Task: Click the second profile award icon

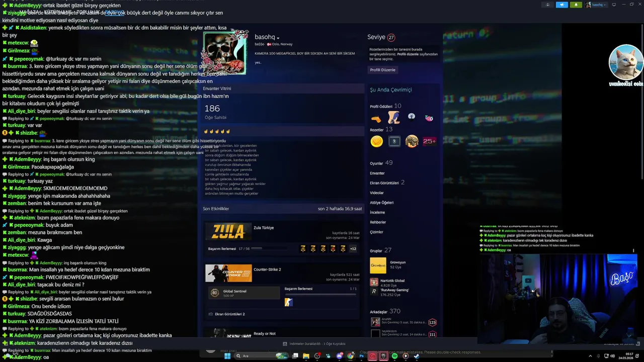Action: [x=393, y=118]
